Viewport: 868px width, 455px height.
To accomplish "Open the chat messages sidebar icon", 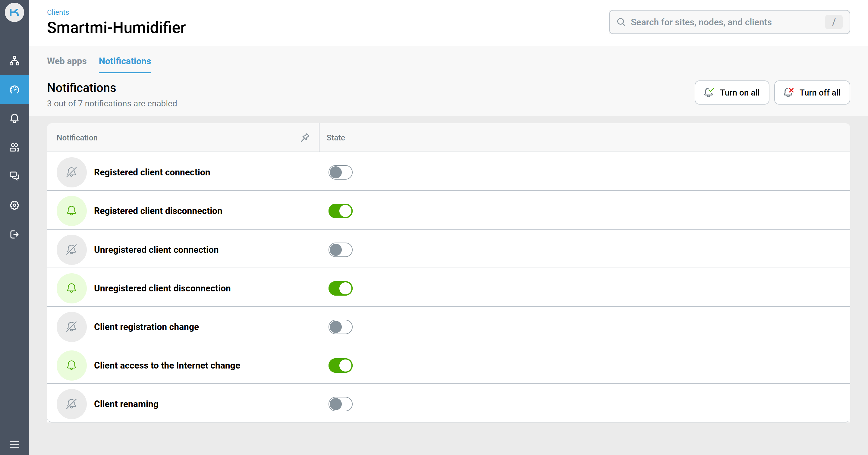I will (x=14, y=176).
